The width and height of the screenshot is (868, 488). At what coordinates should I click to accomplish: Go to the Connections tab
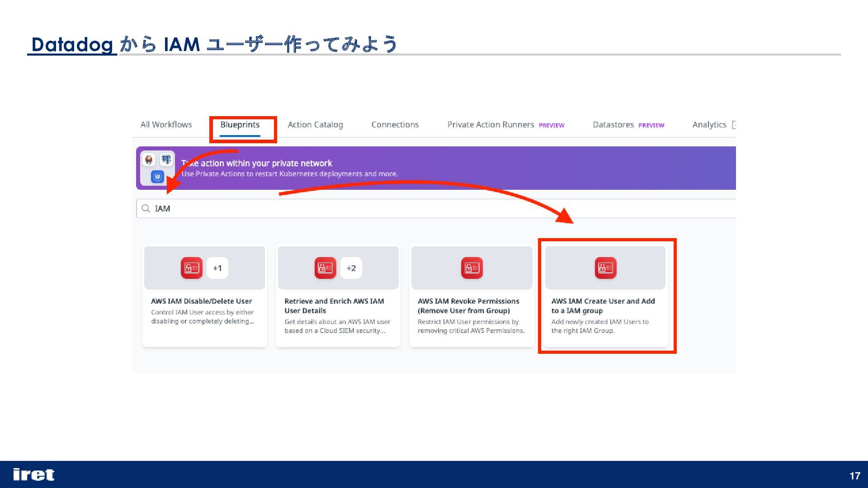(x=395, y=125)
